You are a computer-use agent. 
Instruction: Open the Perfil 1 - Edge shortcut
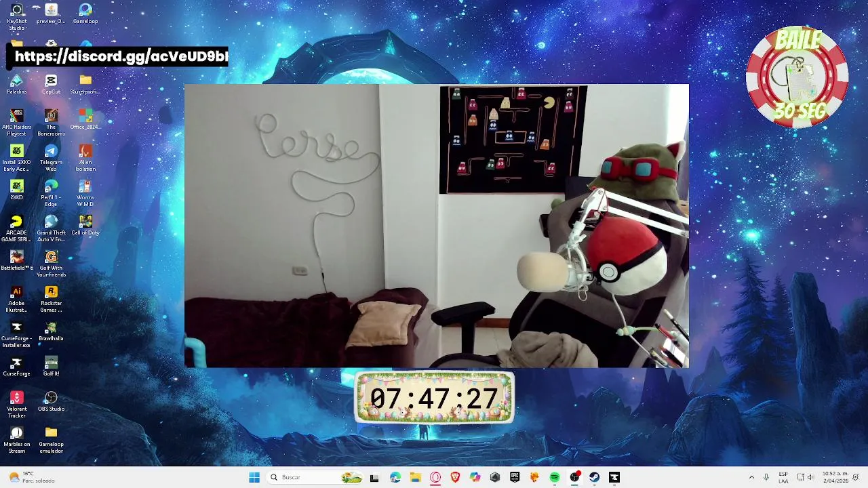point(51,193)
